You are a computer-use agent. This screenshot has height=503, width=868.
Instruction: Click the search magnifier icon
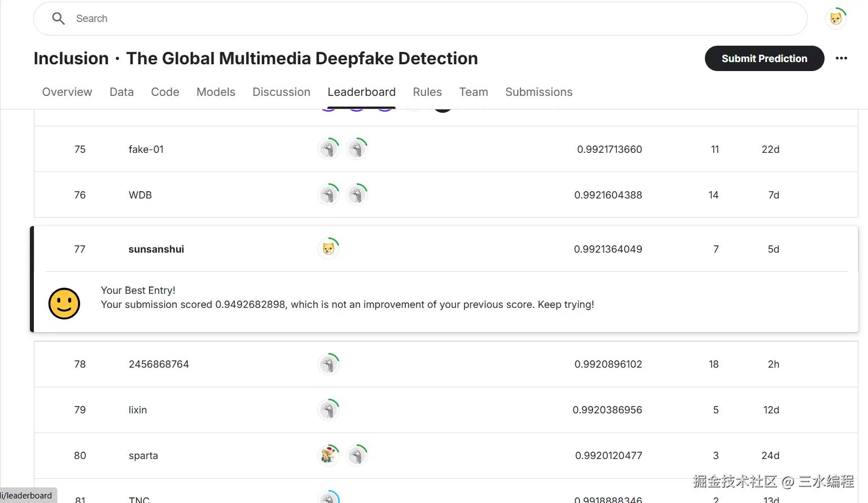point(58,19)
